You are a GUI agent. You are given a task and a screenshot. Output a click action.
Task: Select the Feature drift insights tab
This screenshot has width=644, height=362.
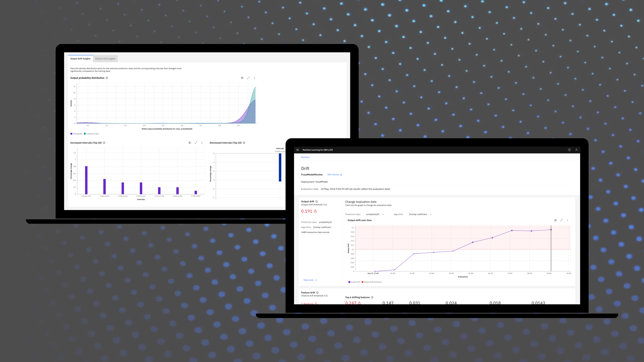click(105, 58)
